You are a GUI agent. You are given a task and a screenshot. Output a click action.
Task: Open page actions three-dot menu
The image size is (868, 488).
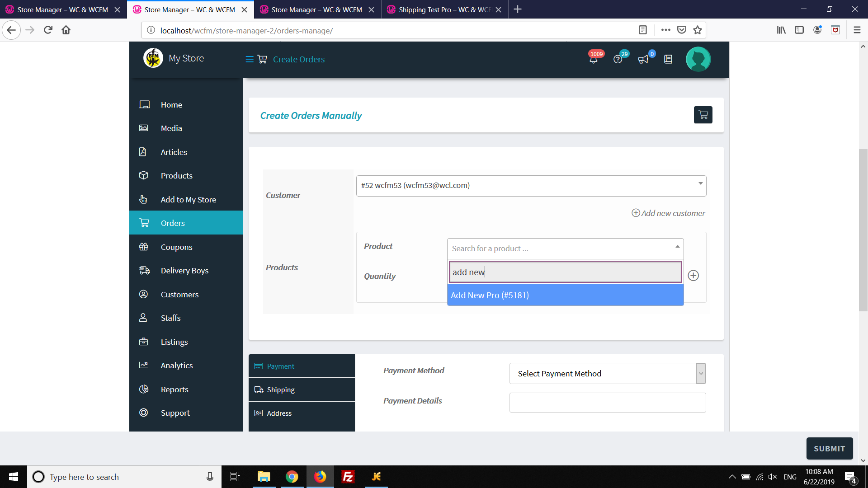pos(665,30)
